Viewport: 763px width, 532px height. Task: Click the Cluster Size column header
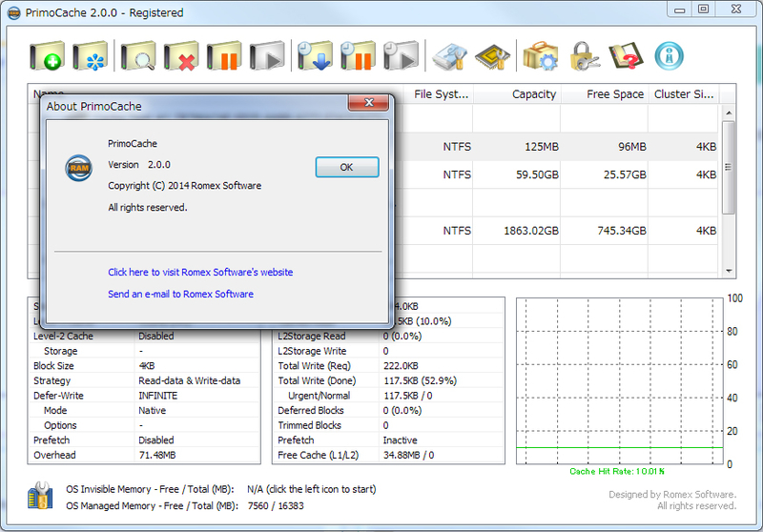coord(684,94)
